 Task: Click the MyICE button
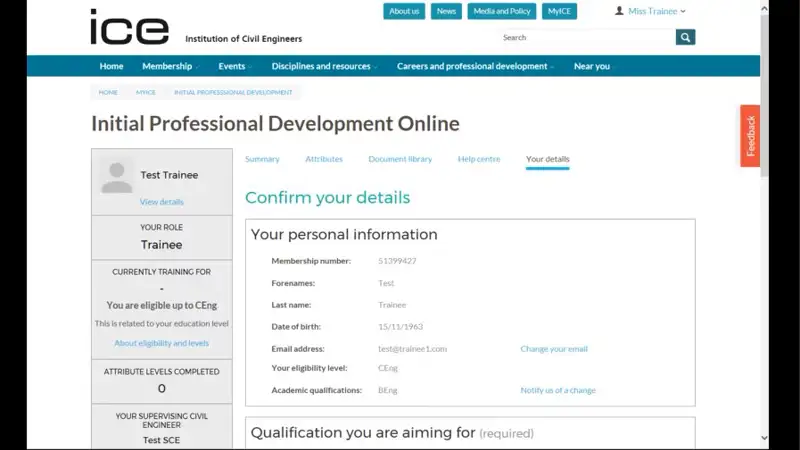[x=559, y=11]
